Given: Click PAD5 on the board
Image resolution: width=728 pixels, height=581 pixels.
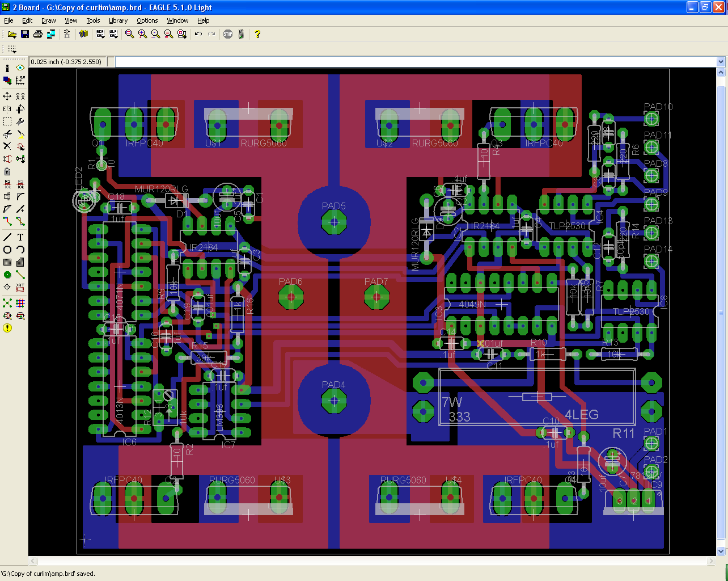Looking at the screenshot, I should [x=334, y=222].
